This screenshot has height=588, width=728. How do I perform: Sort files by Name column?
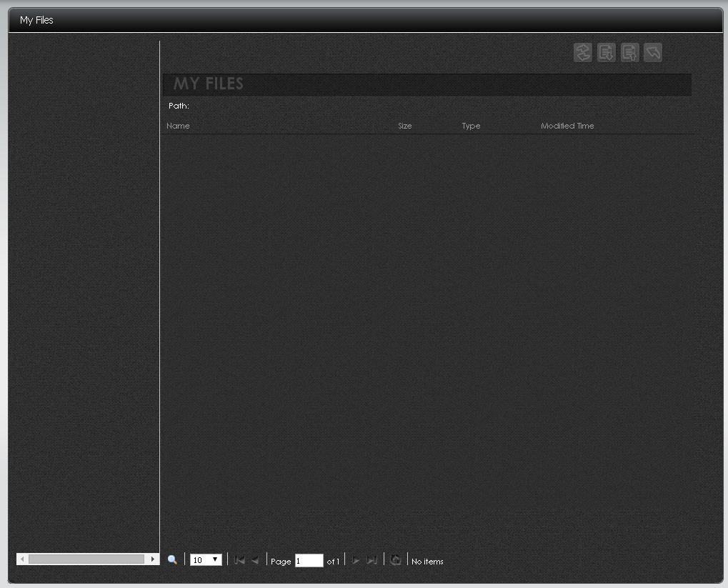(x=178, y=126)
